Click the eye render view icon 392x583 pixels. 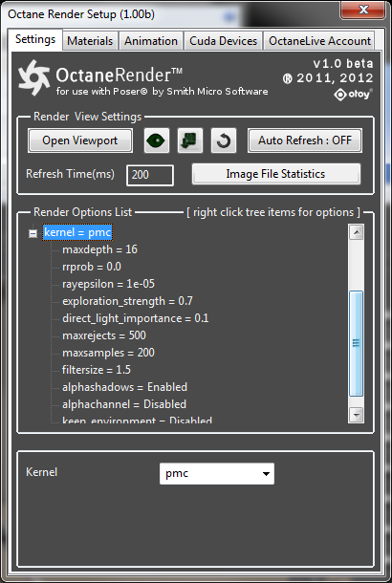tap(157, 140)
